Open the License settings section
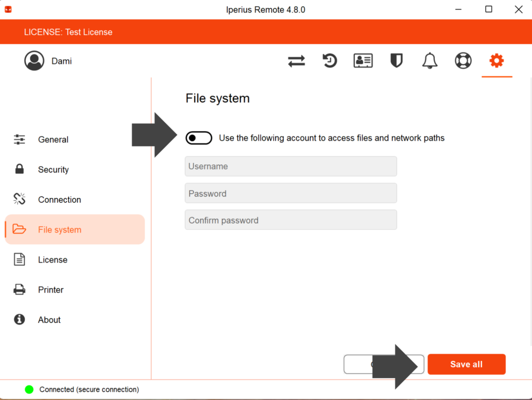The height and width of the screenshot is (400, 532). point(75,260)
